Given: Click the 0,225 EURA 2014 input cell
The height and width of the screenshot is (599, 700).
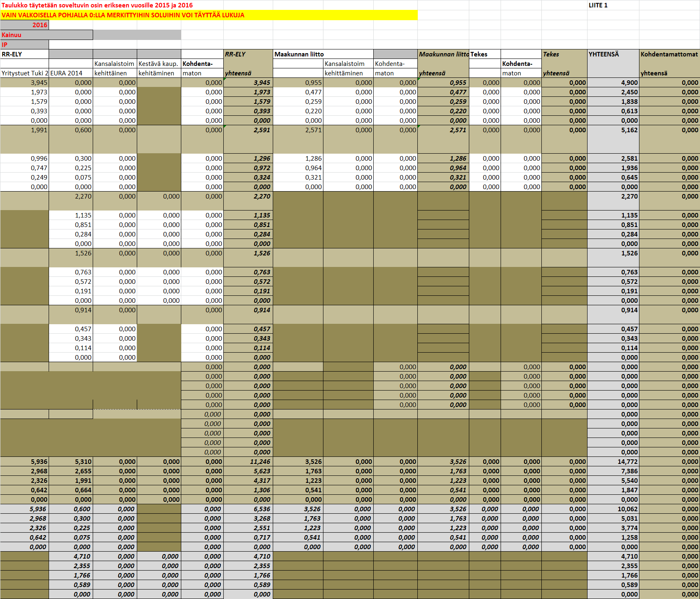Looking at the screenshot, I should pyautogui.click(x=71, y=168).
